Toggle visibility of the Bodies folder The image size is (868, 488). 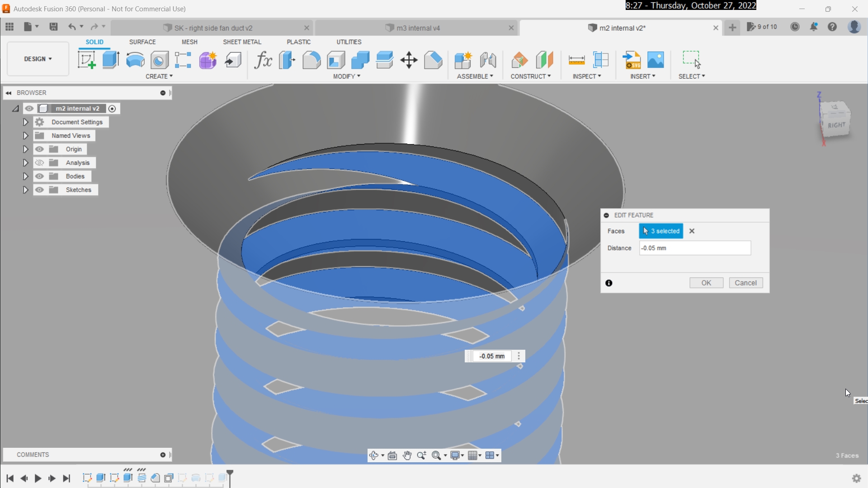(40, 176)
